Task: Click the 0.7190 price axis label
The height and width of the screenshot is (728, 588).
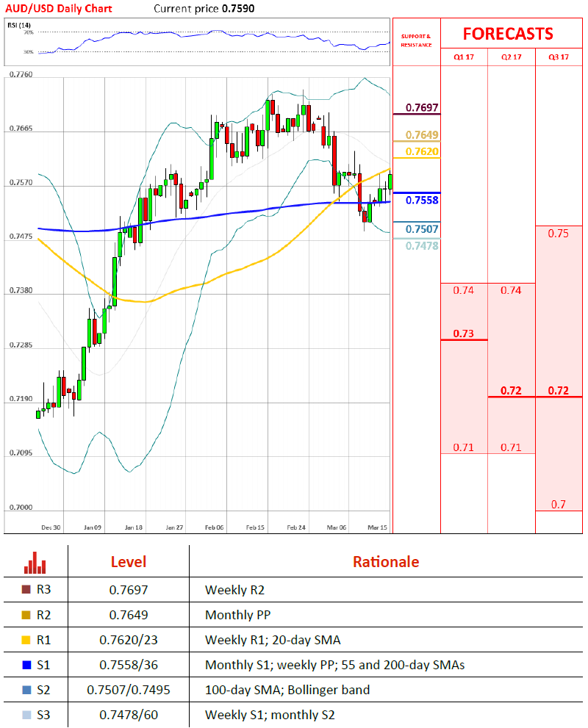Action: click(x=21, y=399)
